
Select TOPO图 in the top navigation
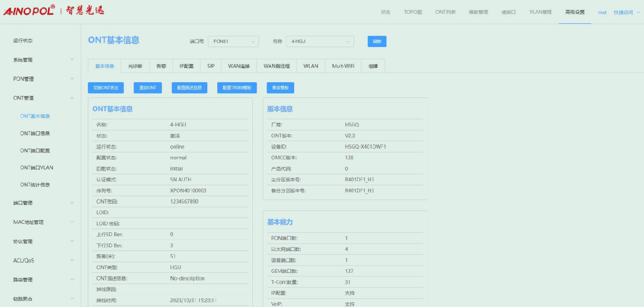413,12
